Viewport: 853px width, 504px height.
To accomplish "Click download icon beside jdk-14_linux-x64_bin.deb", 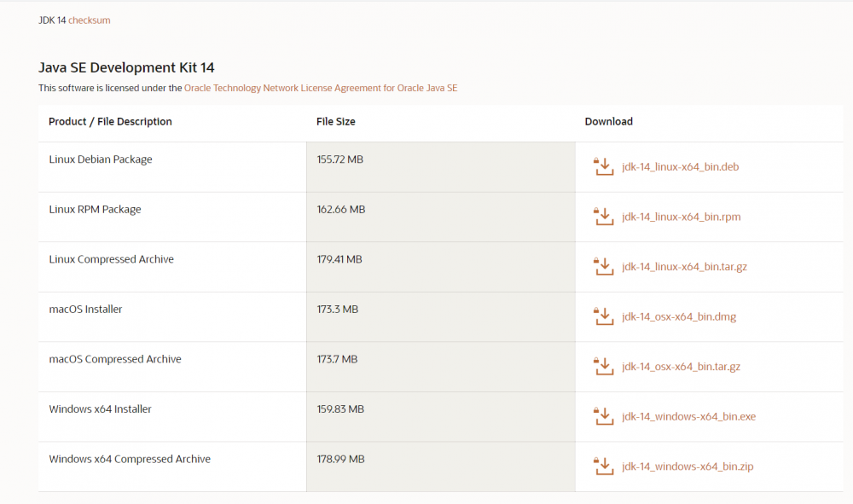I will tap(603, 166).
